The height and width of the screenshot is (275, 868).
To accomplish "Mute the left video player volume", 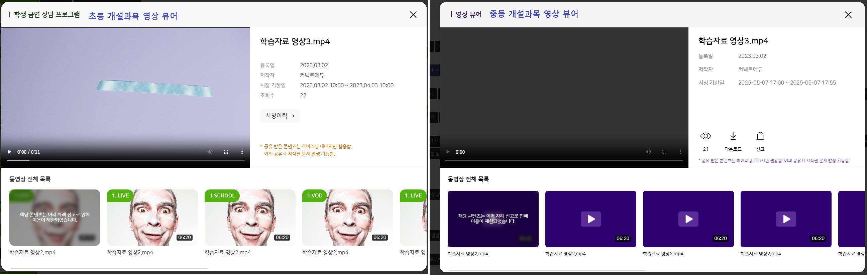I will coord(210,152).
